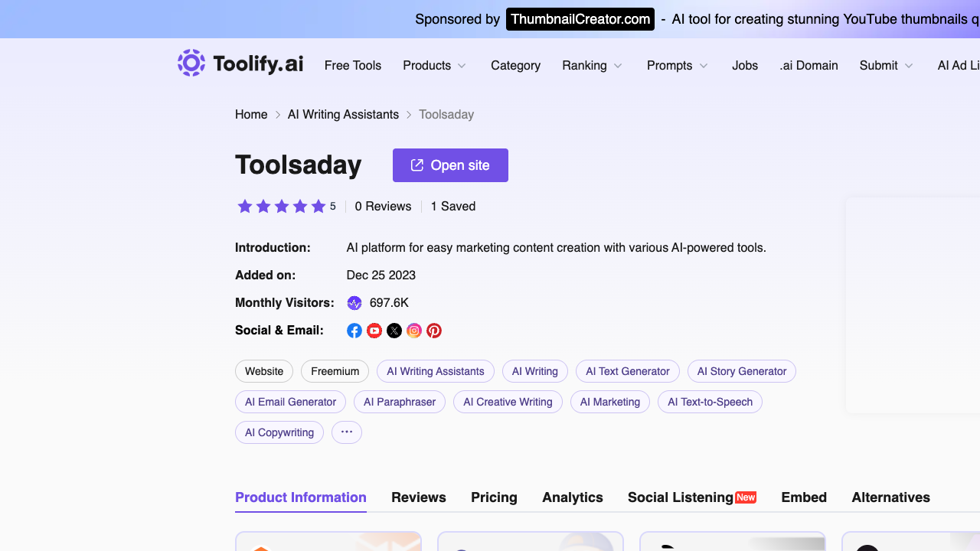This screenshot has height=551, width=980.
Task: Show more tags with ellipsis button
Action: [347, 432]
